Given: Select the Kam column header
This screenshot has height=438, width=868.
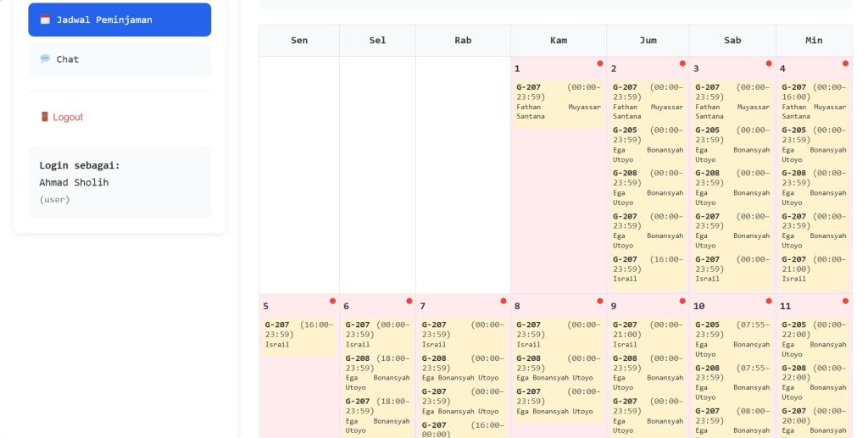Looking at the screenshot, I should pos(559,41).
